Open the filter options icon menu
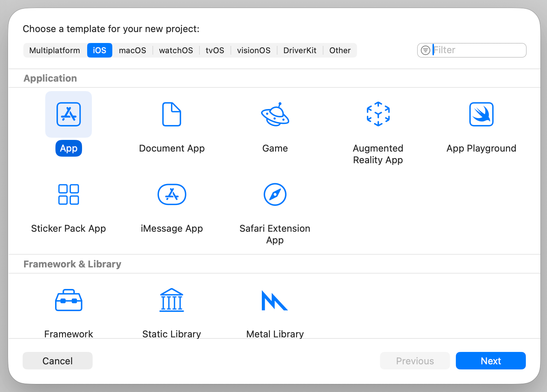Screen dimensions: 547x392 click(425, 50)
